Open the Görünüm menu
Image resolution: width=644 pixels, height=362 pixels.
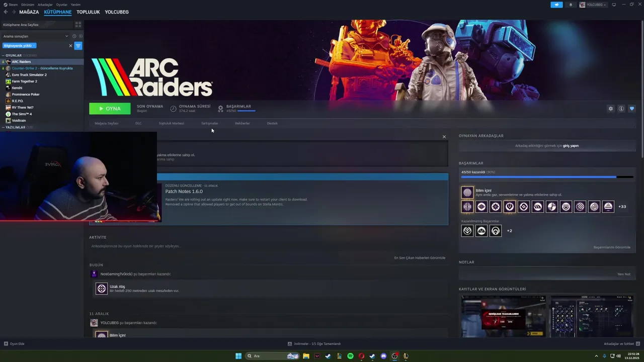click(28, 5)
